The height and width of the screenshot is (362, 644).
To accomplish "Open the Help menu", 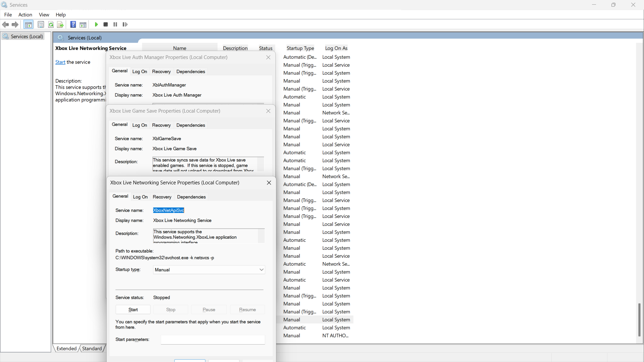I will coord(61,15).
